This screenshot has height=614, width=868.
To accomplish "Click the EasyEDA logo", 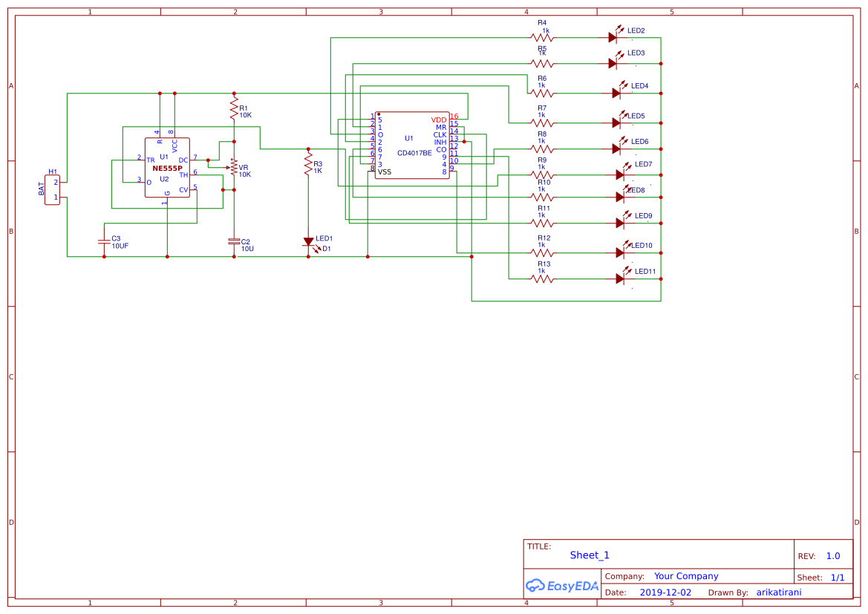I will click(x=562, y=586).
